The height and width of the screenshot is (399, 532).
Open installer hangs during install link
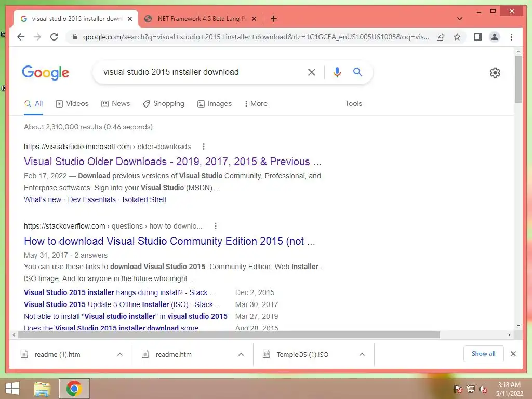tap(119, 292)
